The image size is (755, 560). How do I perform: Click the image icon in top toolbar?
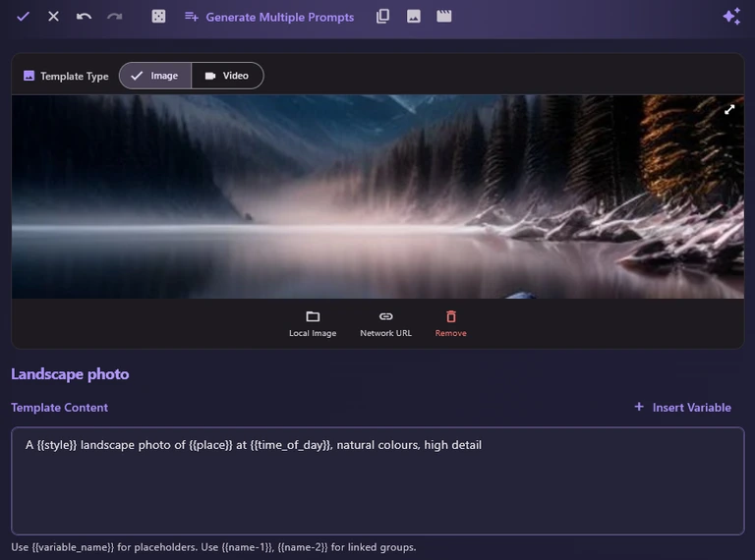(x=414, y=17)
